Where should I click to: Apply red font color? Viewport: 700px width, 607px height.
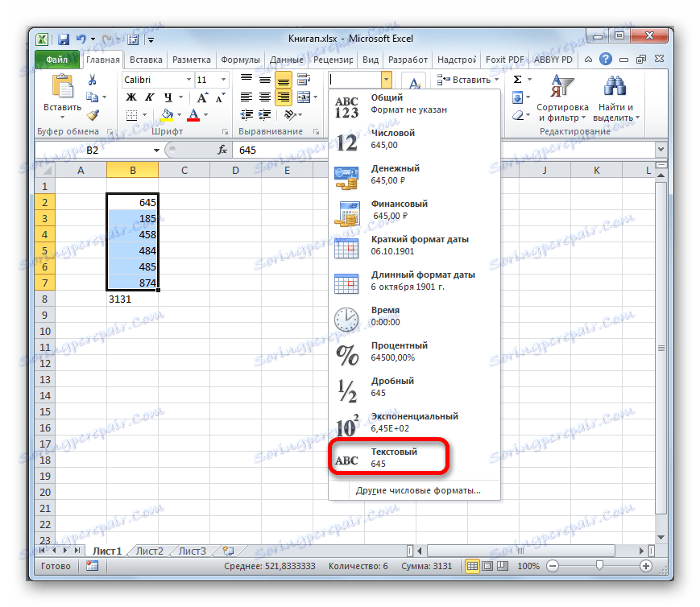(193, 115)
